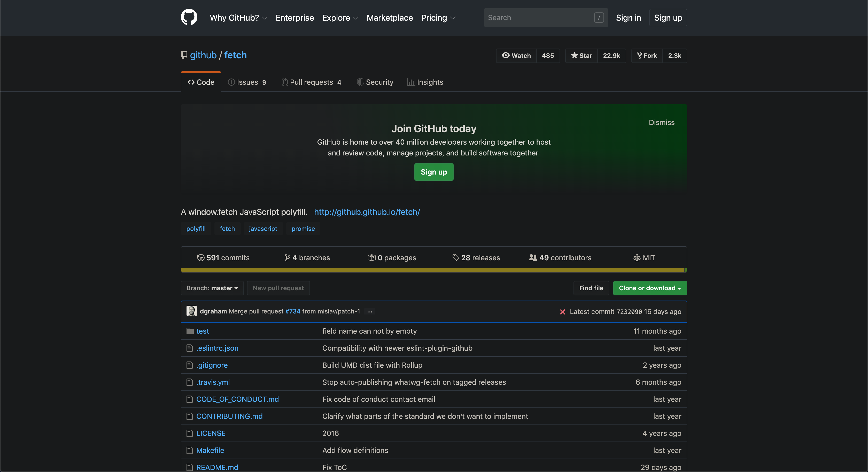Click dgraham's avatar thumbnail

pos(191,311)
